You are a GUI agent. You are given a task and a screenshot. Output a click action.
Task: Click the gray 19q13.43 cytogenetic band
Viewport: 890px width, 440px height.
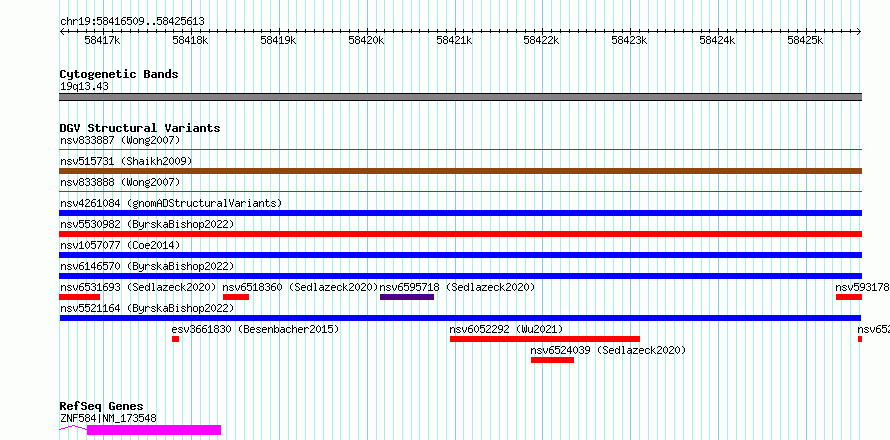click(x=460, y=97)
